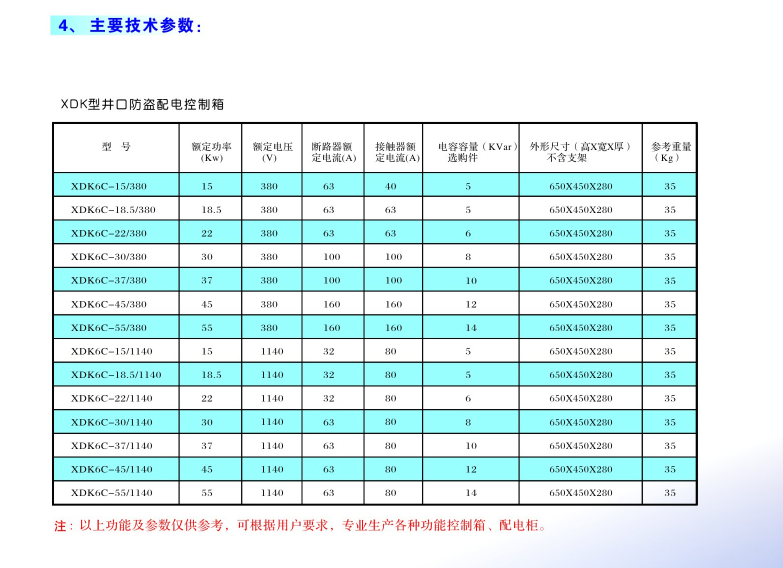
Task: Click the XDK6C-55/1140 model cell
Action: 112,493
